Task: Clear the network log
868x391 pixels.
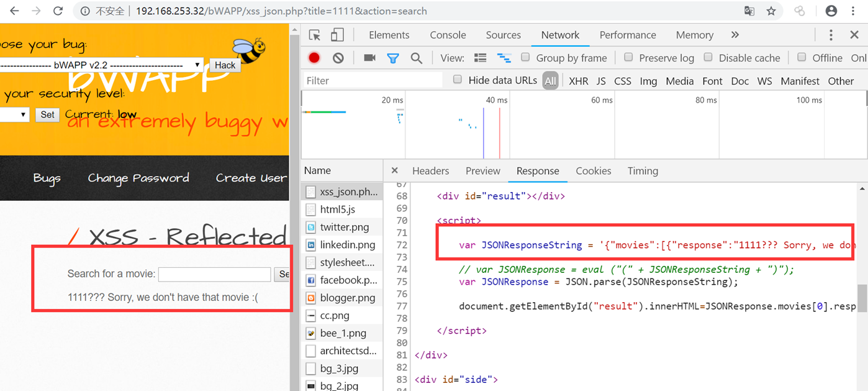Action: (338, 58)
